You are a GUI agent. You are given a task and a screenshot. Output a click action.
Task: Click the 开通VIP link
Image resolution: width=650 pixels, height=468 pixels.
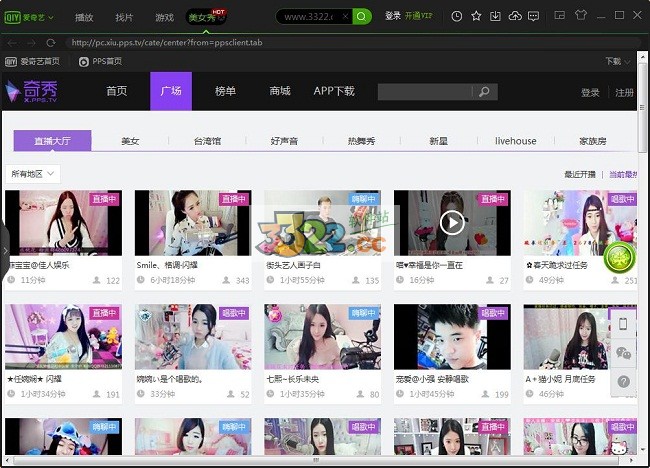coord(420,16)
